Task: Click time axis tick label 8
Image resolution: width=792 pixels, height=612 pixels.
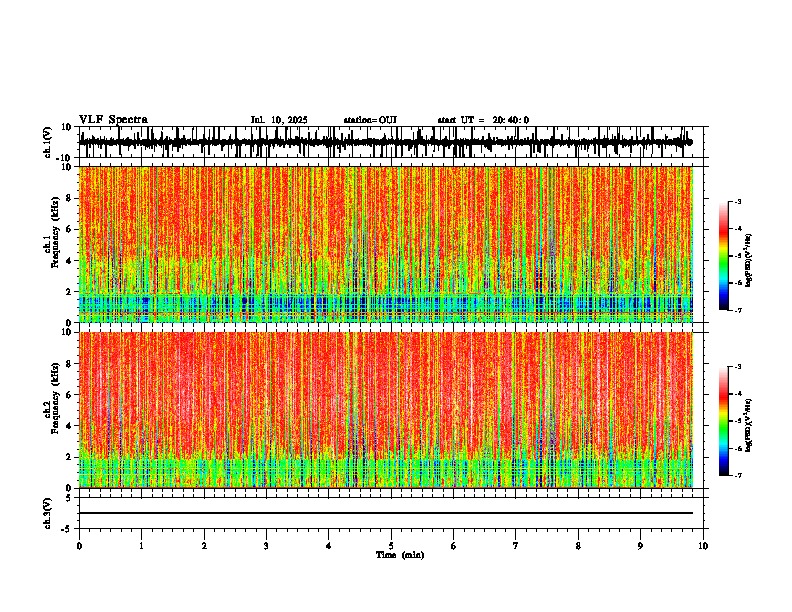Action: pyautogui.click(x=578, y=546)
